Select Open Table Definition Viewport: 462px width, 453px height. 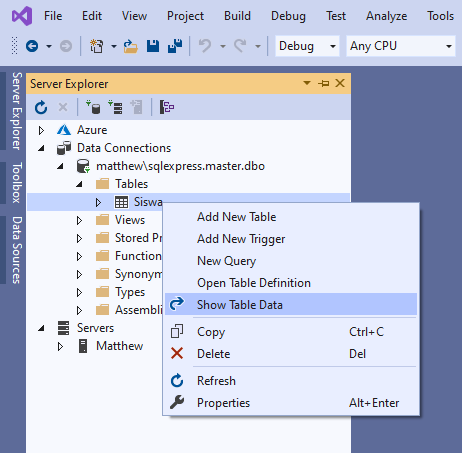pyautogui.click(x=291, y=283)
